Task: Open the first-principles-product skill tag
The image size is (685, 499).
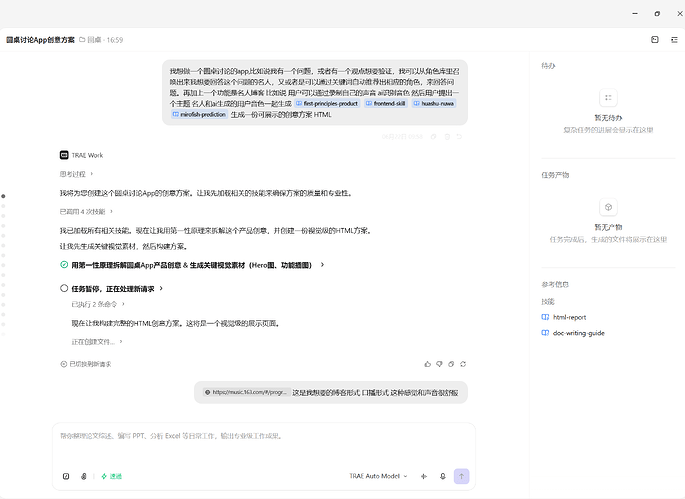Action: 327,104
